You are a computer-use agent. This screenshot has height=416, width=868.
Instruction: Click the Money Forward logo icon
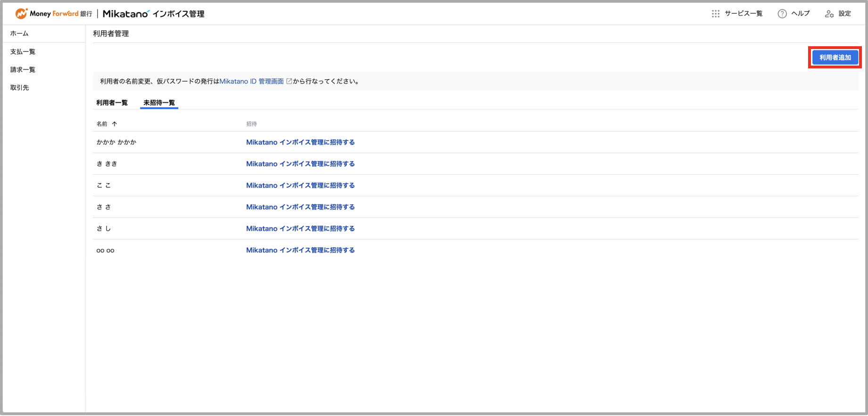click(21, 14)
